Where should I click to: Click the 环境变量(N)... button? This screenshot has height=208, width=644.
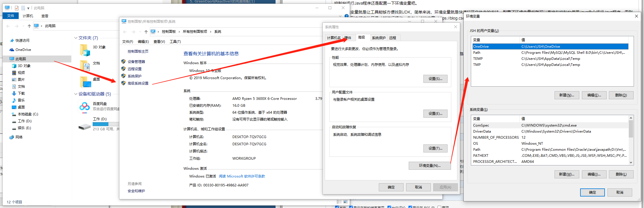(430, 166)
